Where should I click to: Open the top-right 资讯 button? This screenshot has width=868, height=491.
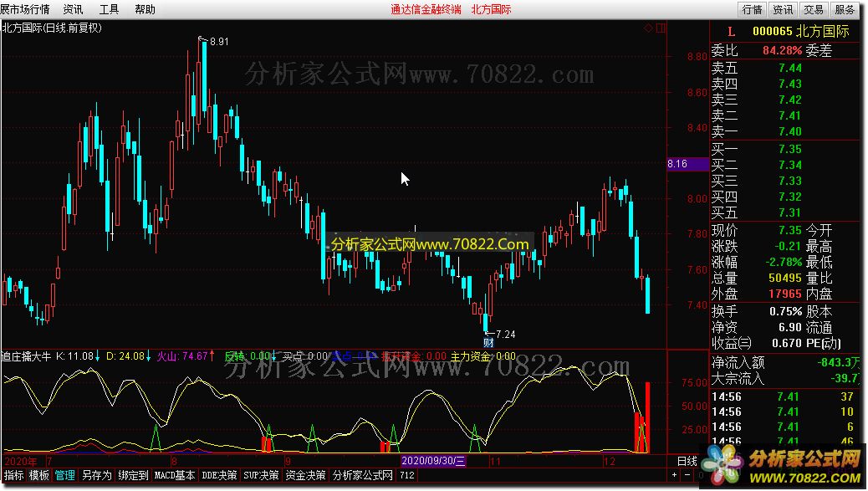[783, 9]
